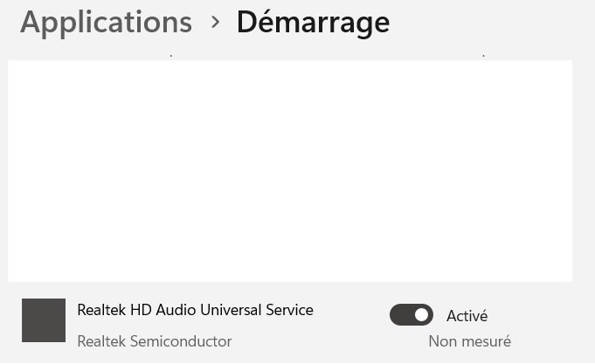Click the empty white panel above Realtek
The height and width of the screenshot is (364, 595).
coord(289,171)
